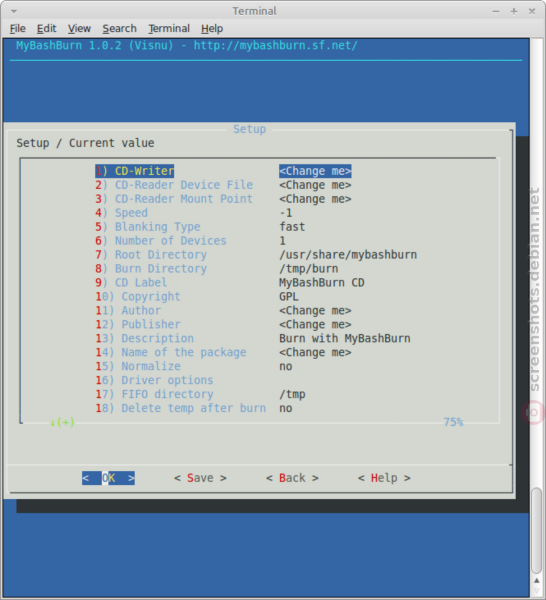Open the Terminal menu
Screen dimensions: 546x600
[169, 29]
